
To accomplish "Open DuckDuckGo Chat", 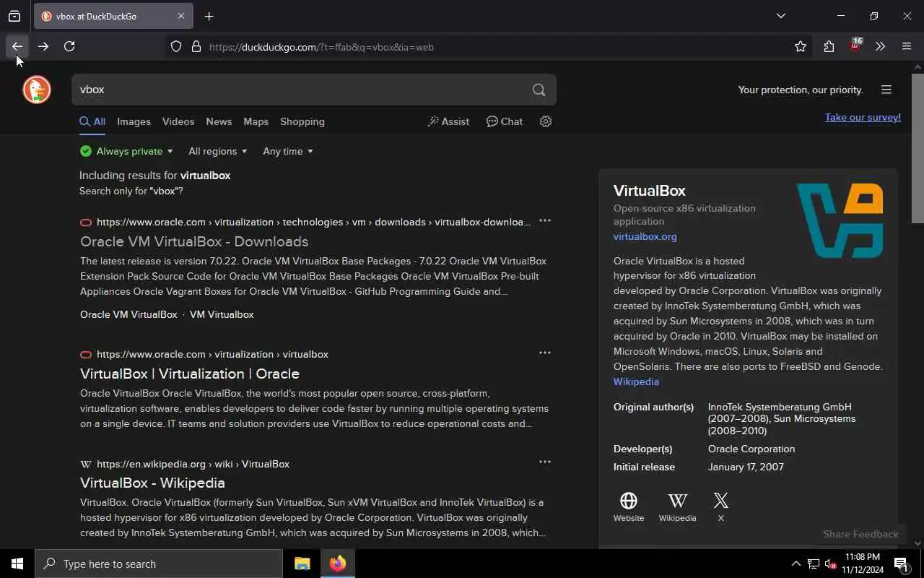I will [505, 121].
